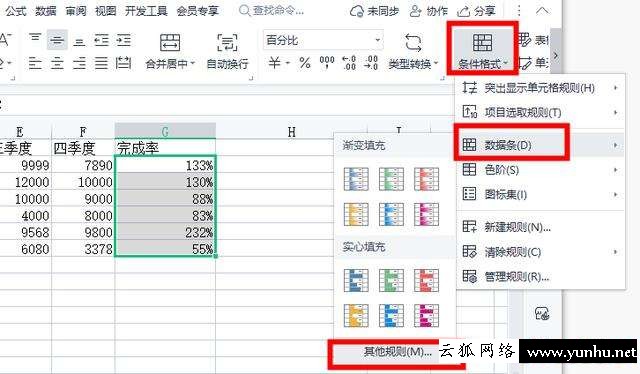Choose green gradient fill data bar

391,179
